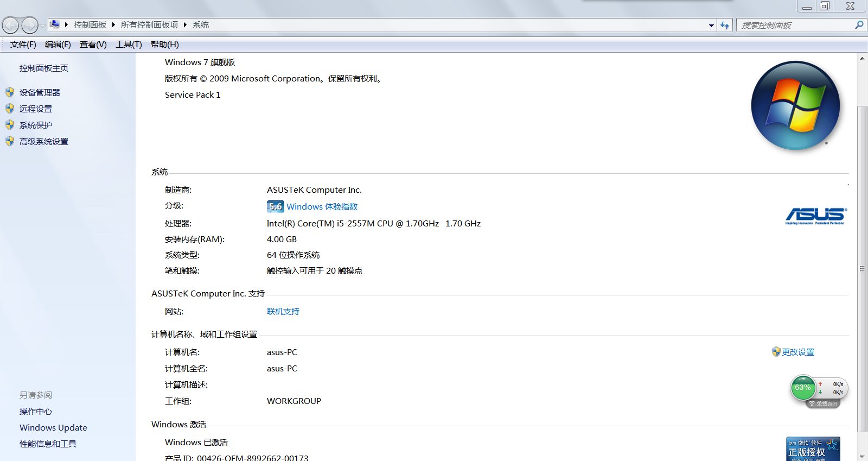Screen dimensions: 868x461
Task: Select the 4.00 GB memory value
Action: pyautogui.click(x=282, y=239)
